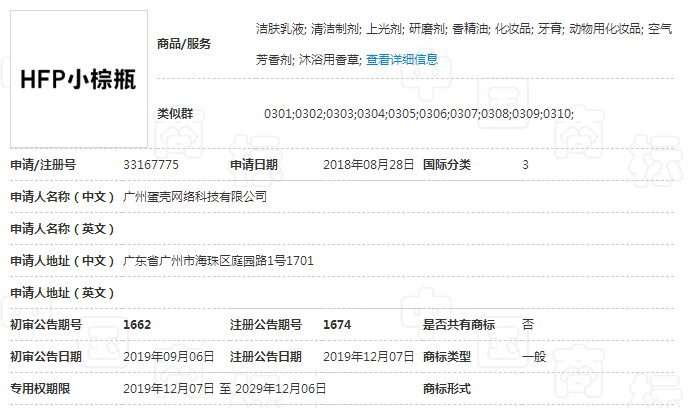688x408 pixels.
Task: Select registration announcement date 2019年12月07日
Action: tap(369, 357)
